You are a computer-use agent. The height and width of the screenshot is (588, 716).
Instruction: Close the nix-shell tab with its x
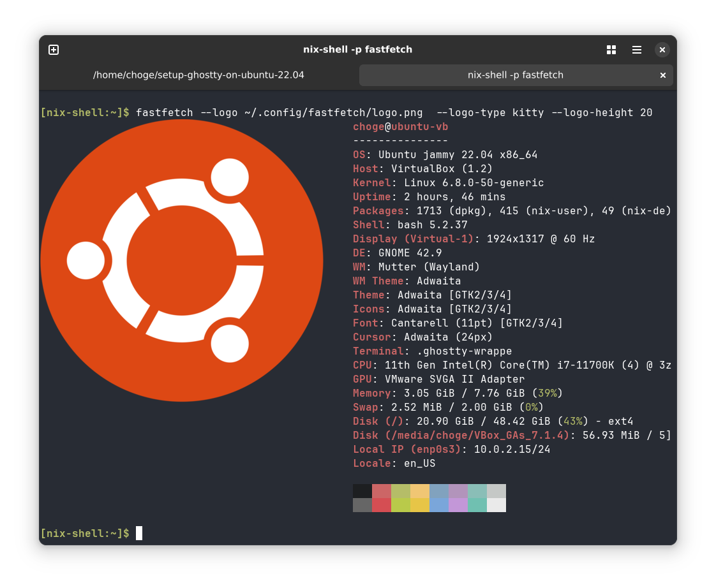click(663, 75)
